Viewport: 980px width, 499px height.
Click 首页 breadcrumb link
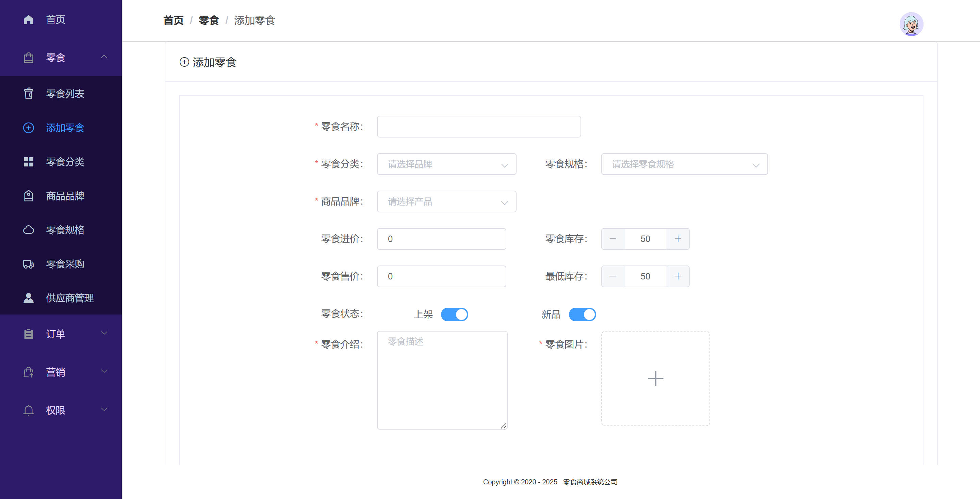pos(174,20)
